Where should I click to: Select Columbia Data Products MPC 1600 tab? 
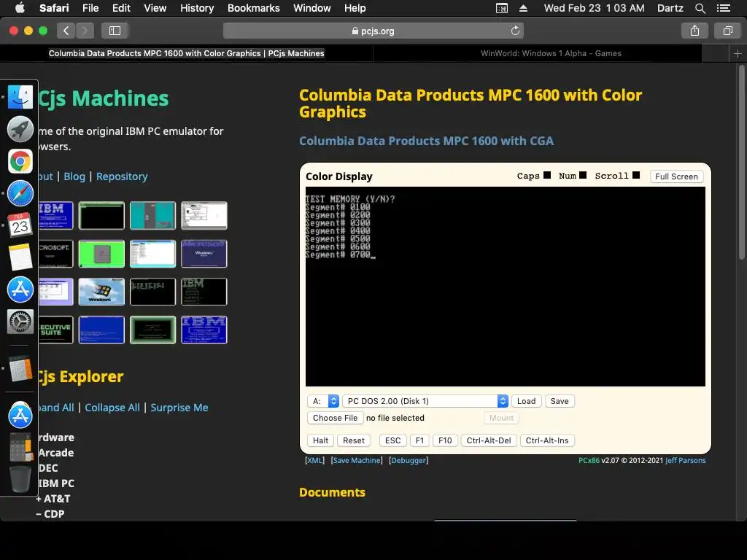(186, 53)
